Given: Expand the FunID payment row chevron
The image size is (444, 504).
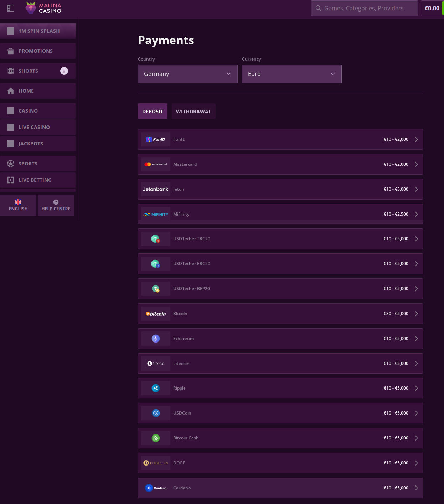Looking at the screenshot, I should 416,139.
